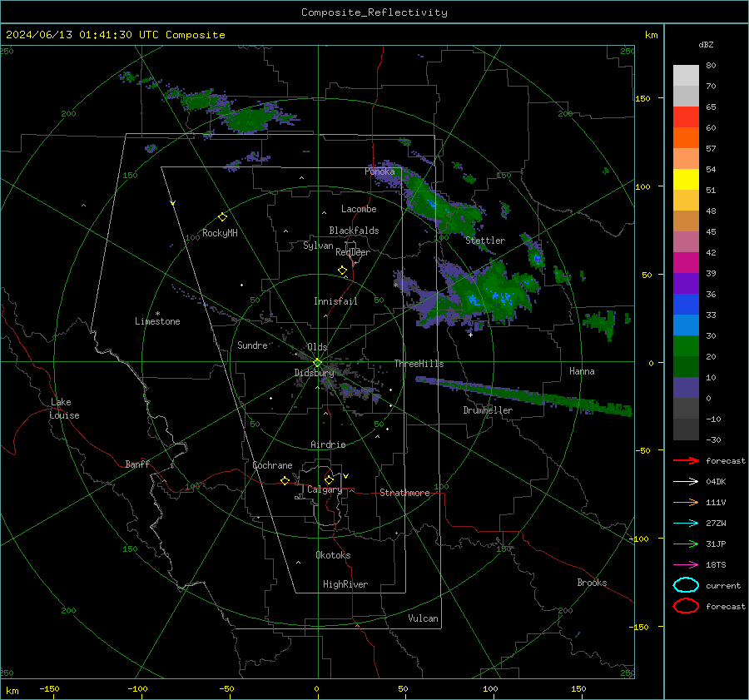Click the RockyMH label

click(220, 233)
